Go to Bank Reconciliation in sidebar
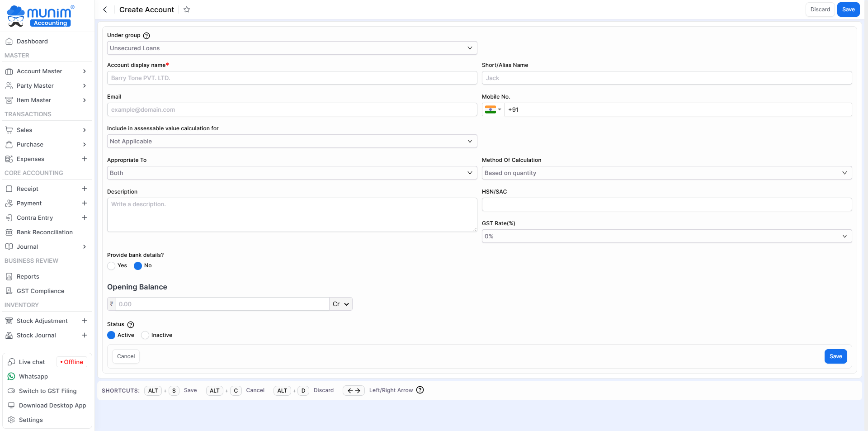 pos(44,232)
